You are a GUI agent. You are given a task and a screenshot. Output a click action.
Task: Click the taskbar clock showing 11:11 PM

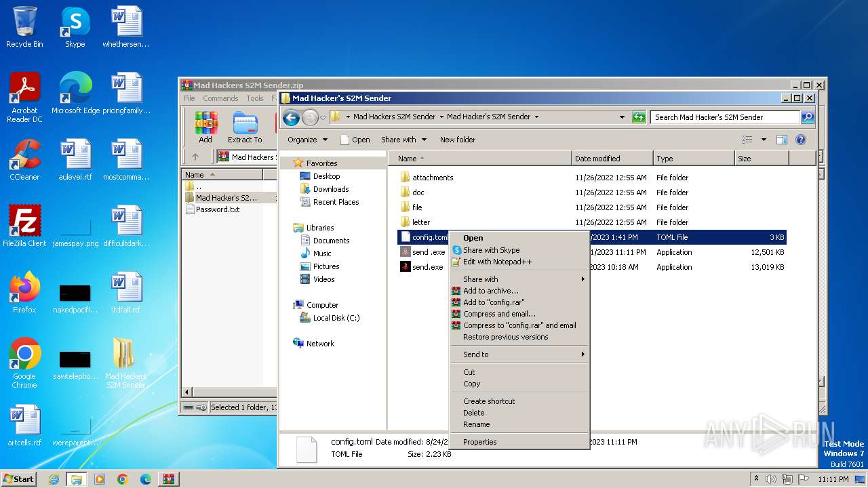833,479
